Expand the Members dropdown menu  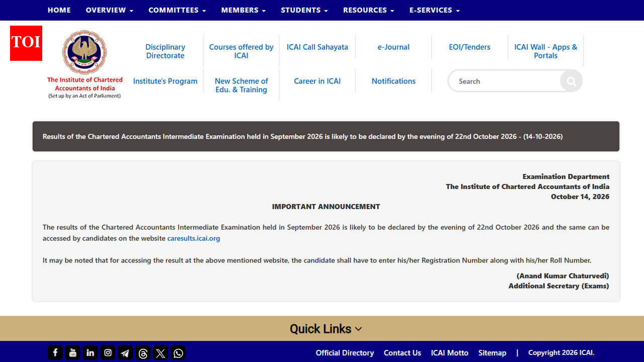tap(244, 10)
